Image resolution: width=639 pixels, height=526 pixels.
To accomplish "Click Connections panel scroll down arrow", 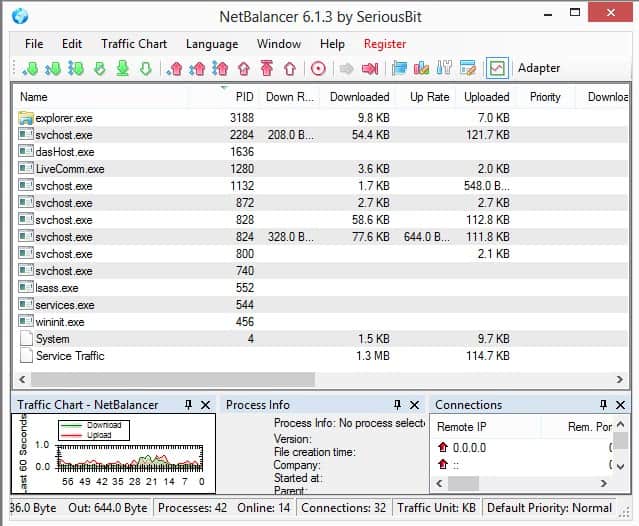I will (620, 466).
